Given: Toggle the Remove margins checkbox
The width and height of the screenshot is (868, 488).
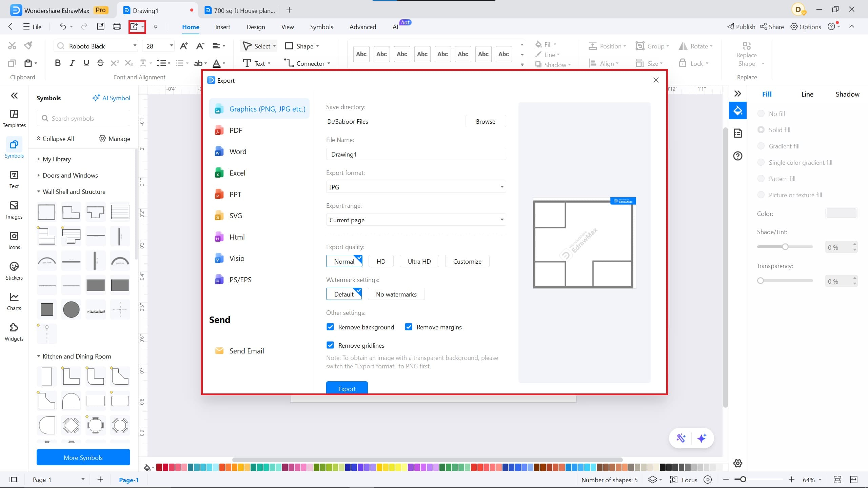Looking at the screenshot, I should pos(409,327).
